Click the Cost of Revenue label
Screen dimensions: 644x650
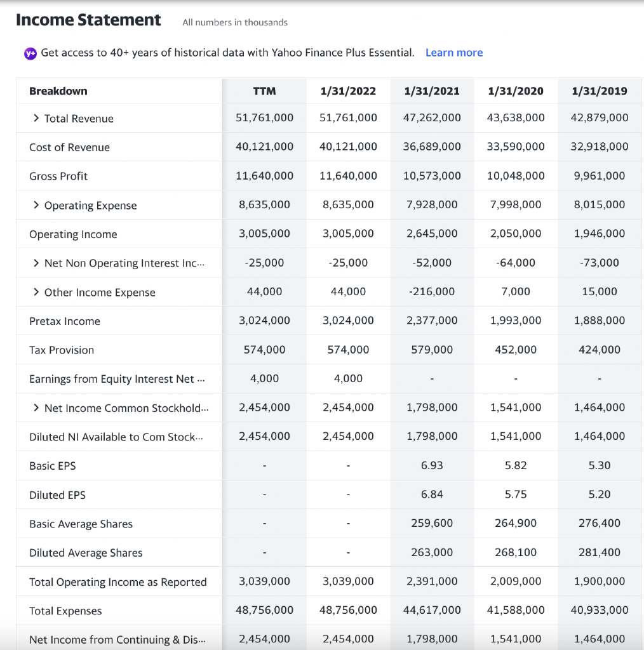point(69,147)
